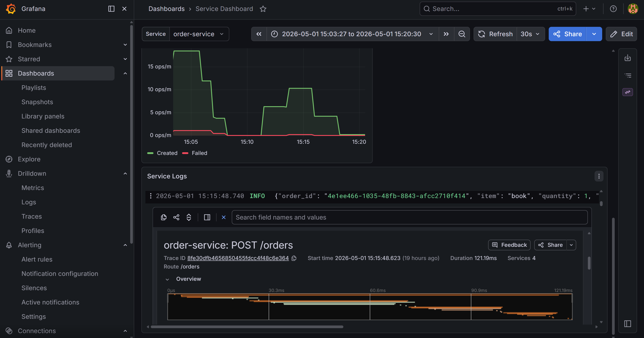This screenshot has width=644, height=338.
Task: Toggle the dock panel icon at bottom right
Action: 627,324
